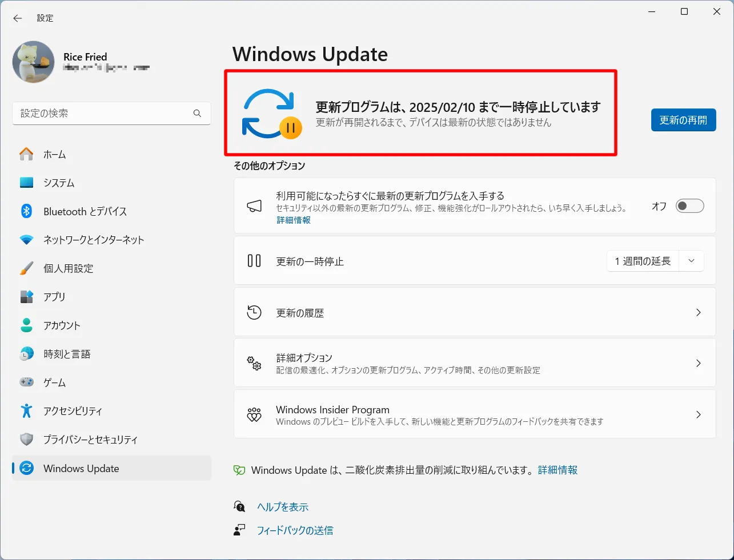Open 詳細情報 link under the latest updates option
Image resolution: width=734 pixels, height=560 pixels.
[x=294, y=220]
